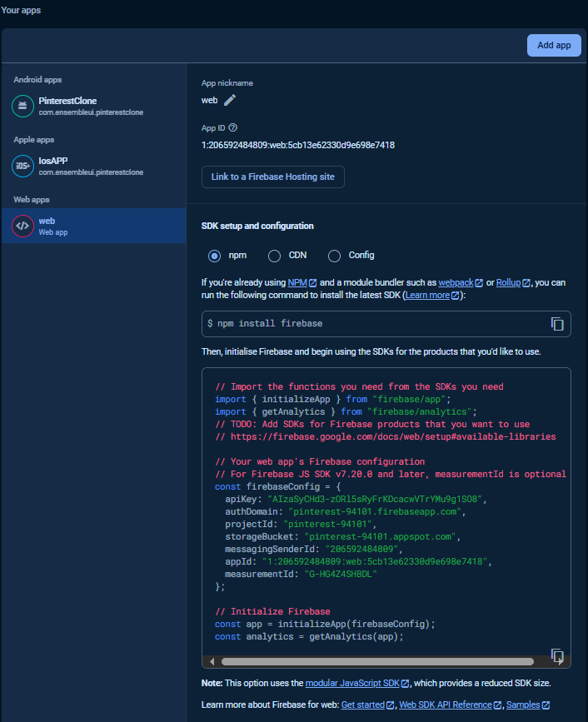
Task: Click the App ID help question mark icon
Action: tap(233, 128)
